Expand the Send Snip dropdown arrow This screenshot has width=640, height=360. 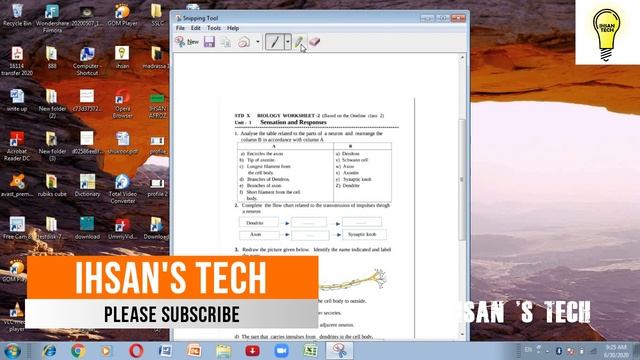tap(258, 42)
